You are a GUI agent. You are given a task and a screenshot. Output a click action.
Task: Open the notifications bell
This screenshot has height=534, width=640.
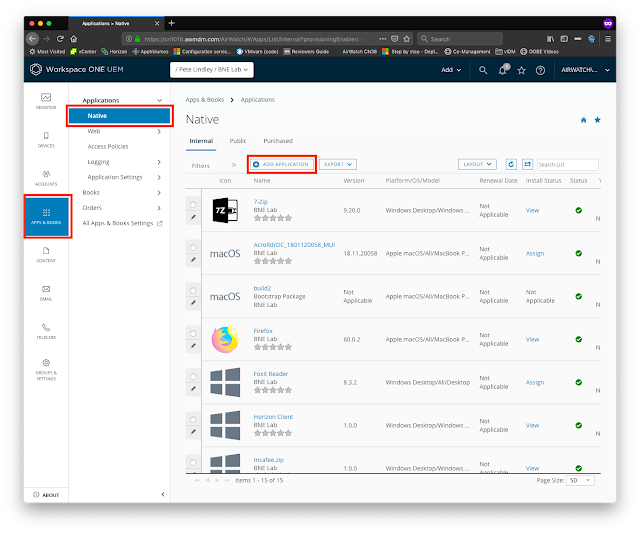(x=503, y=70)
